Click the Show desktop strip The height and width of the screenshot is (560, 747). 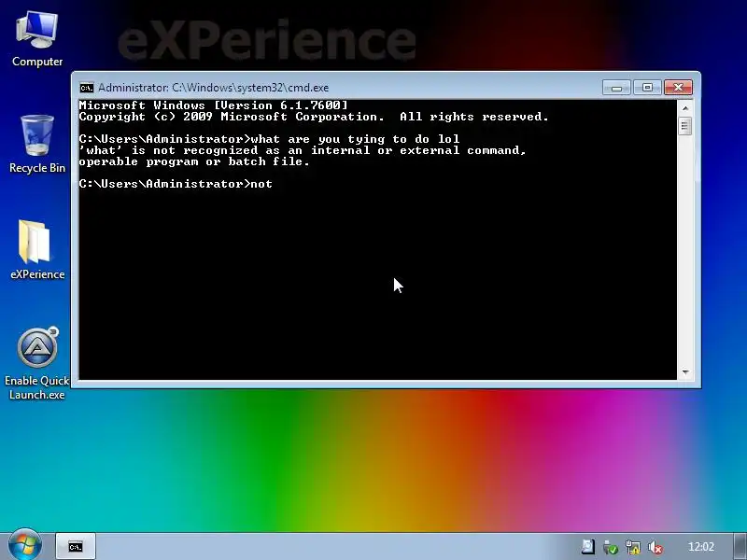pyautogui.click(x=740, y=546)
